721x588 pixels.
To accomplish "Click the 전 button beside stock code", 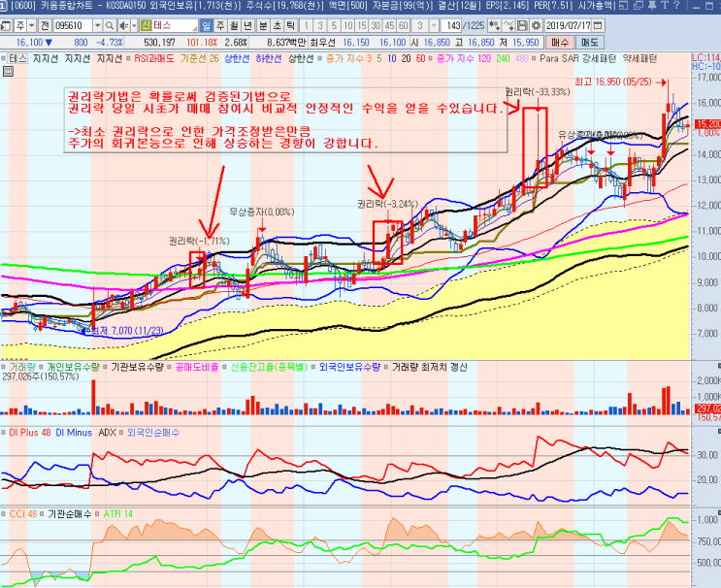I will click(x=44, y=25).
